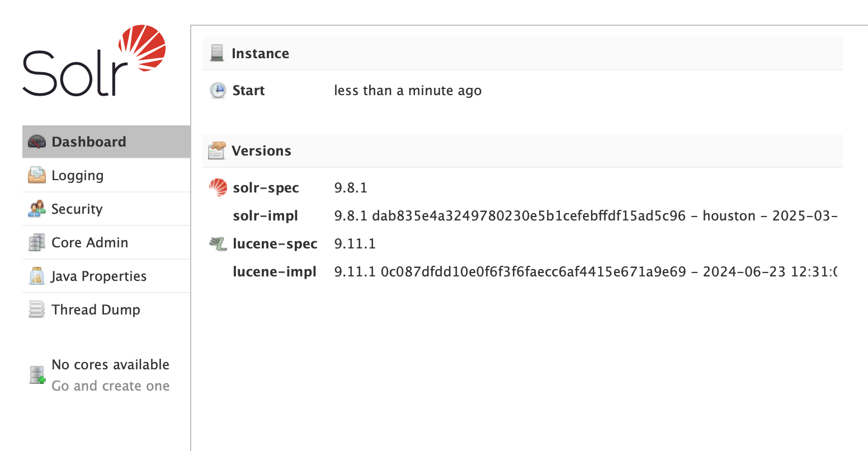The height and width of the screenshot is (451, 868).
Task: Select the lucene-spec value 9.11.1
Action: coord(355,243)
